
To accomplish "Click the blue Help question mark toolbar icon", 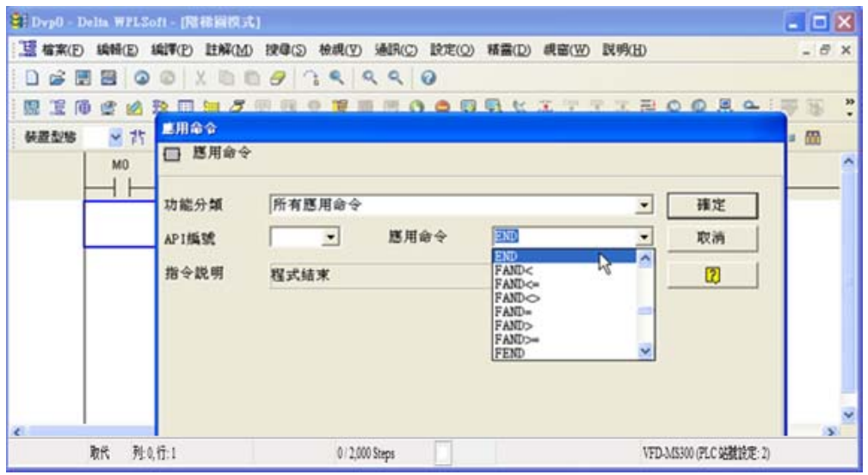I will tap(425, 77).
